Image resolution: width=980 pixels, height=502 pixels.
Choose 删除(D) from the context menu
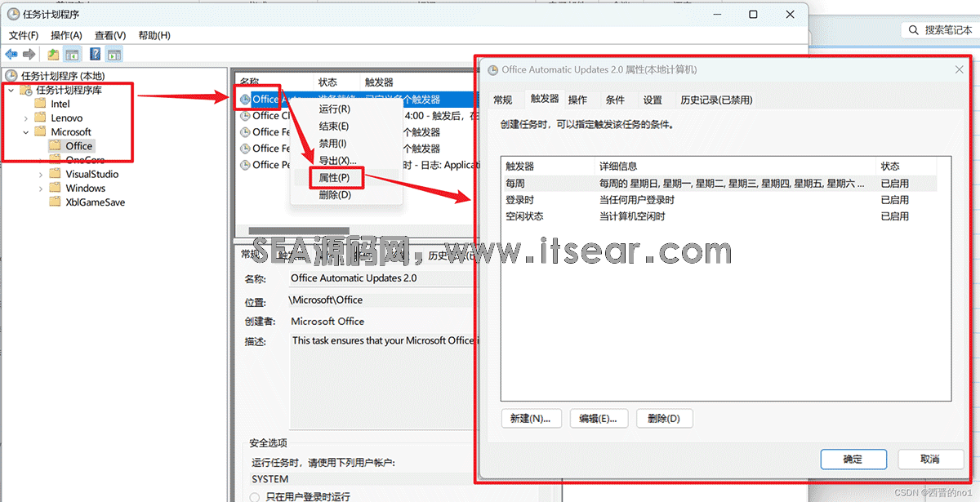click(335, 194)
